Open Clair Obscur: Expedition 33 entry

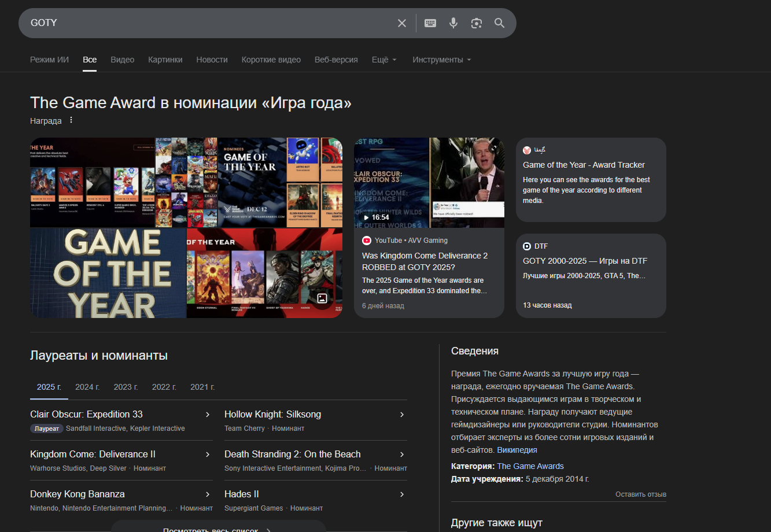pyautogui.click(x=86, y=415)
